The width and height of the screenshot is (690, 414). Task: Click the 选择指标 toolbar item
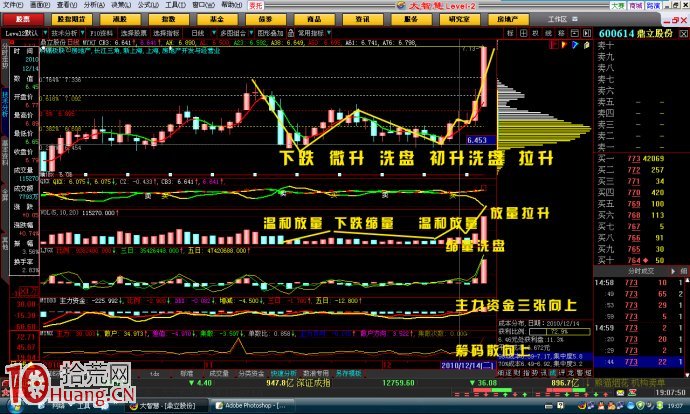click(166, 33)
